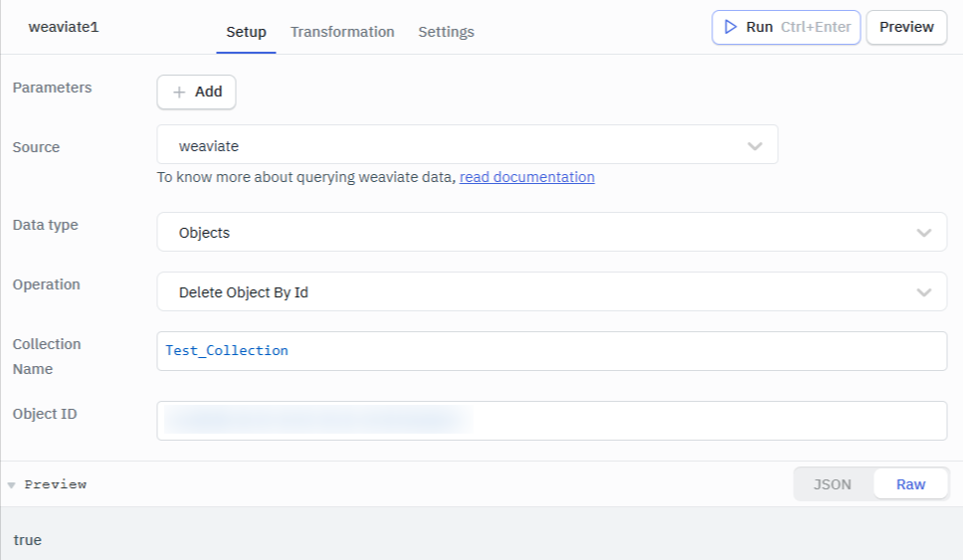Click the Preview section label
This screenshot has width=963, height=560.
pyautogui.click(x=56, y=484)
